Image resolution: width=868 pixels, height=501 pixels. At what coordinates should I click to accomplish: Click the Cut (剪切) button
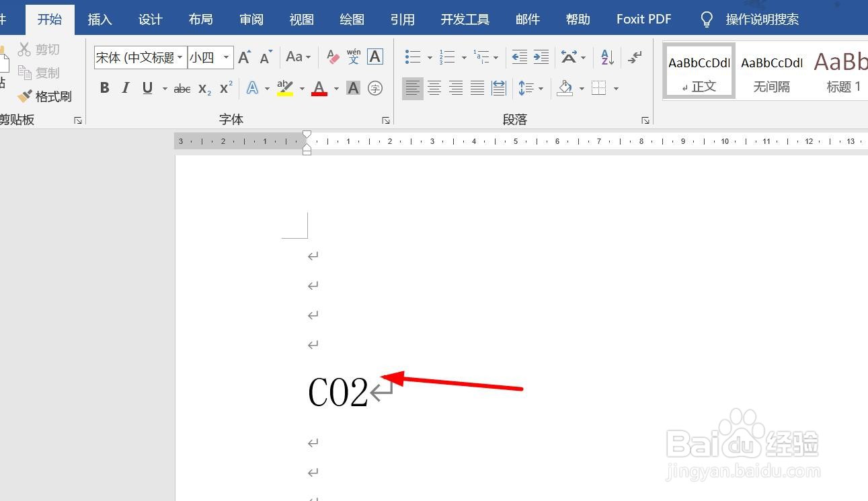coord(39,49)
